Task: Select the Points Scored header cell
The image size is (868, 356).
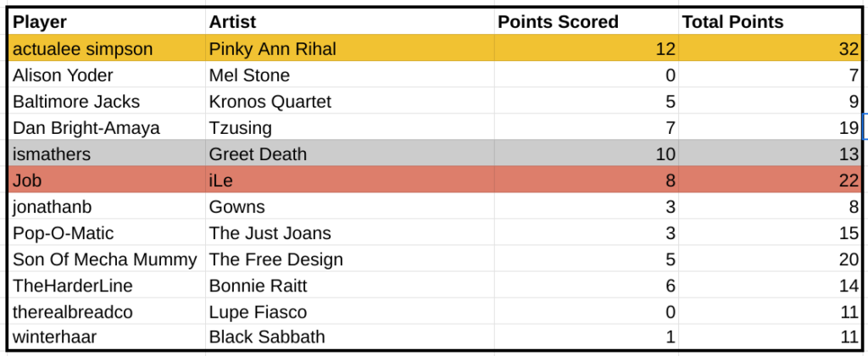Action: point(586,21)
